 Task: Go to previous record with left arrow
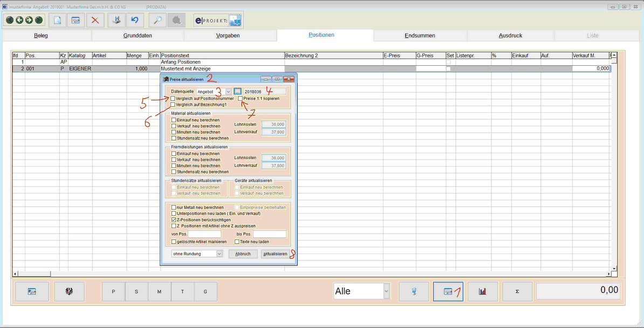19,20
